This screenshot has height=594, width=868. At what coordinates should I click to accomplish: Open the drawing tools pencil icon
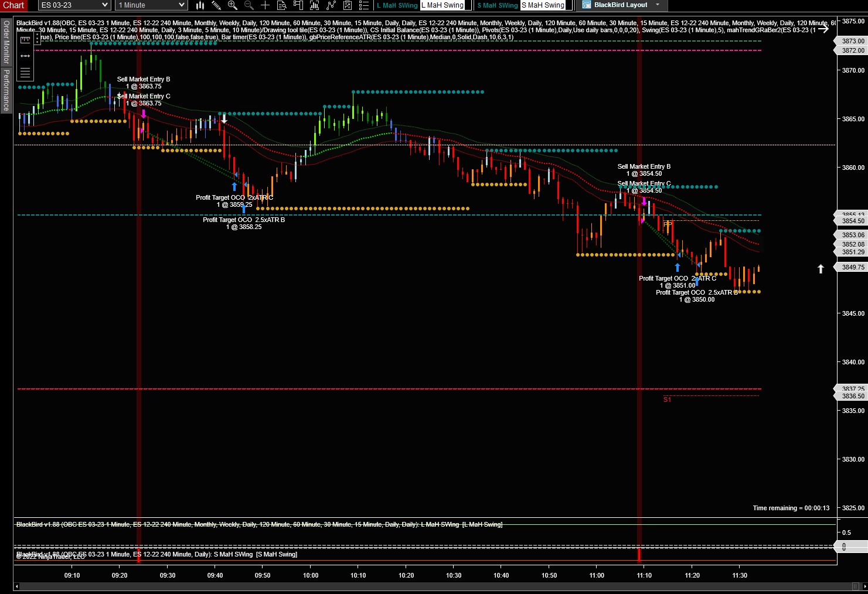pos(216,5)
